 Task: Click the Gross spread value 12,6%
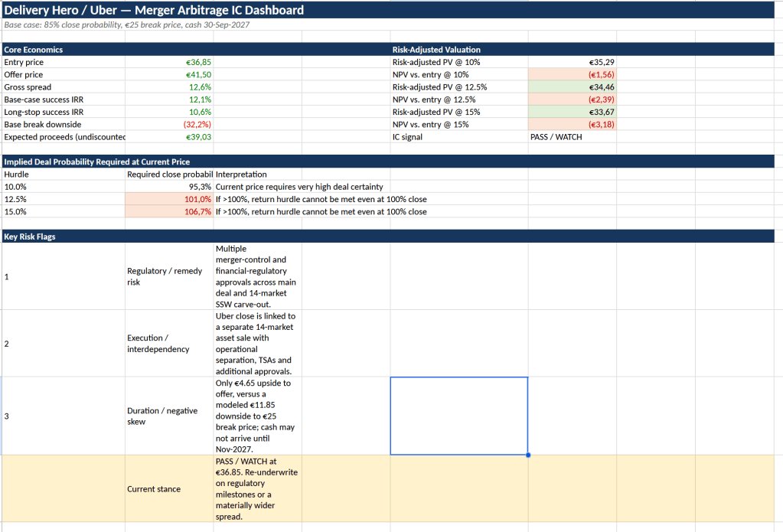tap(169, 87)
